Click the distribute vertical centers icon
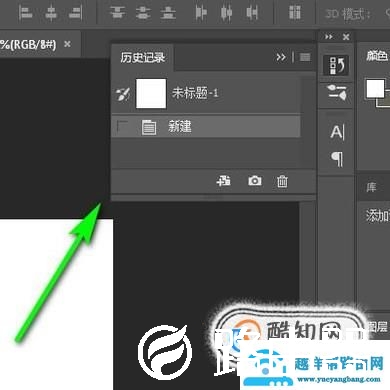Image resolution: width=390 pixels, height=390 pixels. tap(143, 13)
